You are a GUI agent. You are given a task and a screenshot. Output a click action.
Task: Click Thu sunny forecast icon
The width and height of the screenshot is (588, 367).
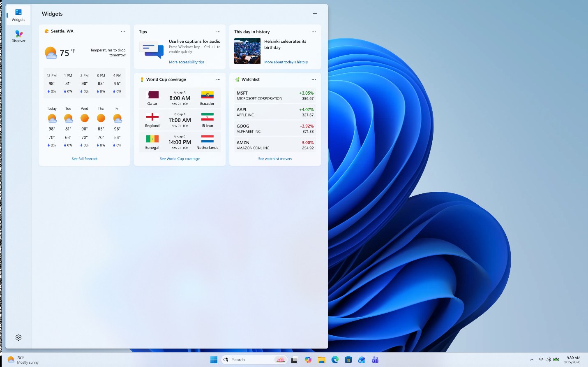pos(101,118)
